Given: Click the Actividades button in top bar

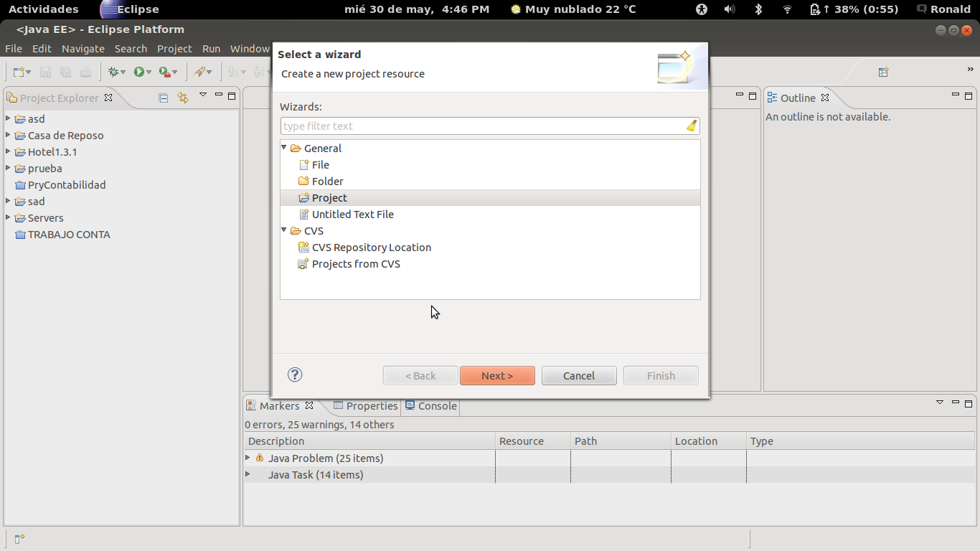Looking at the screenshot, I should [43, 9].
